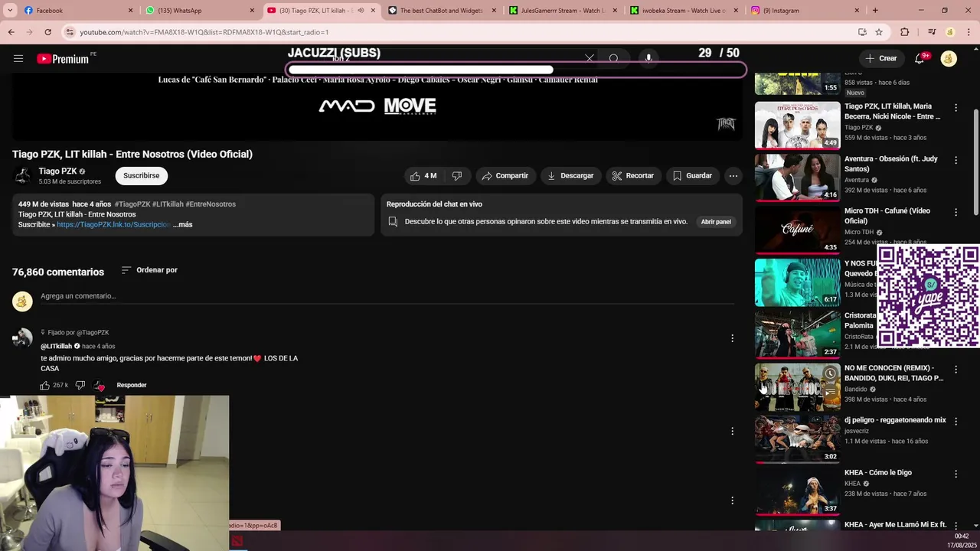Open more actions menu beside Guardar
Viewport: 980px width, 551px height.
(733, 176)
